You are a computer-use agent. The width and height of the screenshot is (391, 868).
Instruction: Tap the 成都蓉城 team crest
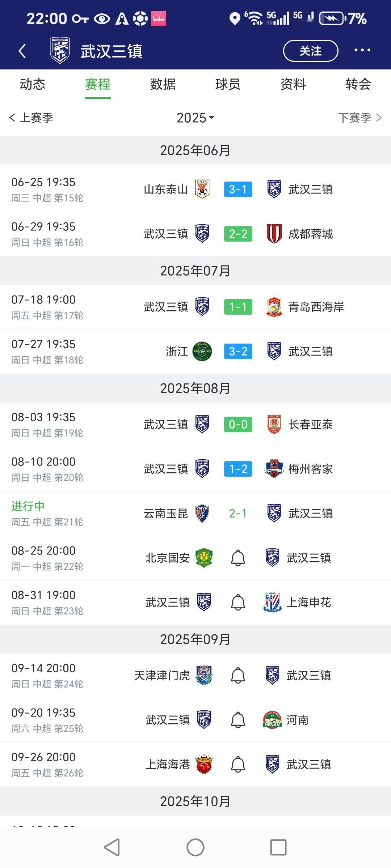[x=274, y=234]
